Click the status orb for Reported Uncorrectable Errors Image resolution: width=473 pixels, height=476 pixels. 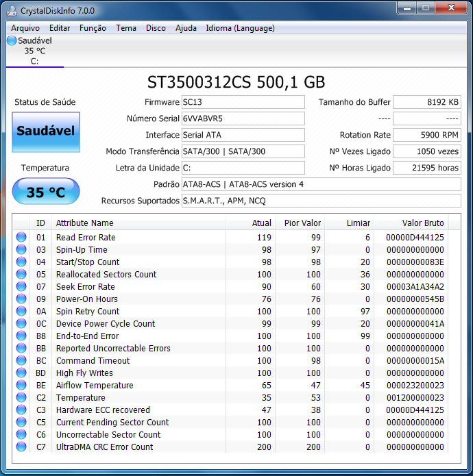click(x=21, y=348)
